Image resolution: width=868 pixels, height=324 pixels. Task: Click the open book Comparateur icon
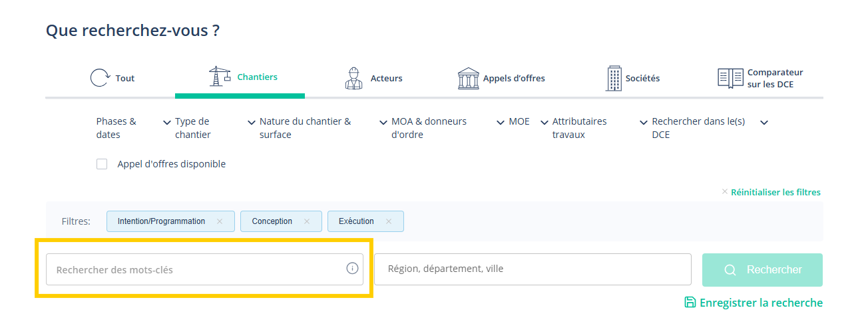730,78
